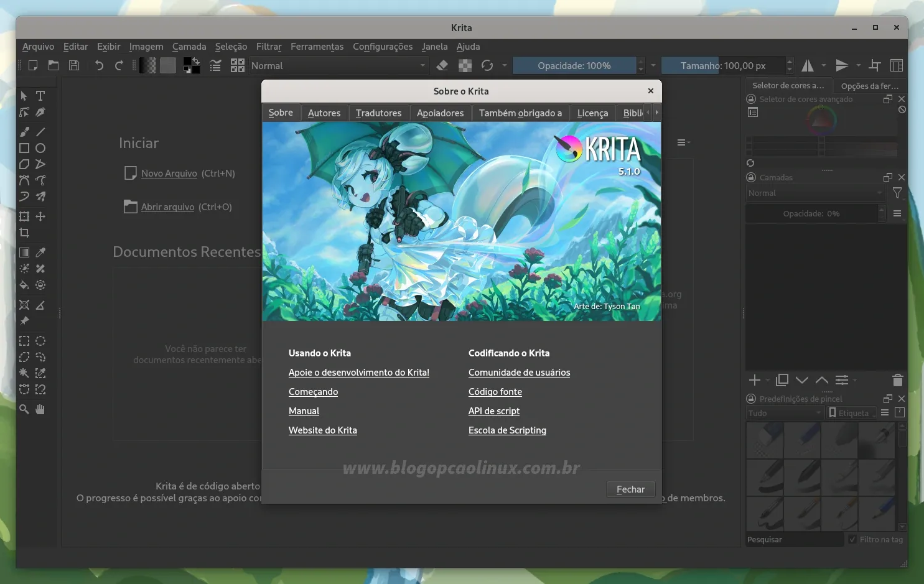Open the Arquivo menu
924x584 pixels.
tap(38, 47)
